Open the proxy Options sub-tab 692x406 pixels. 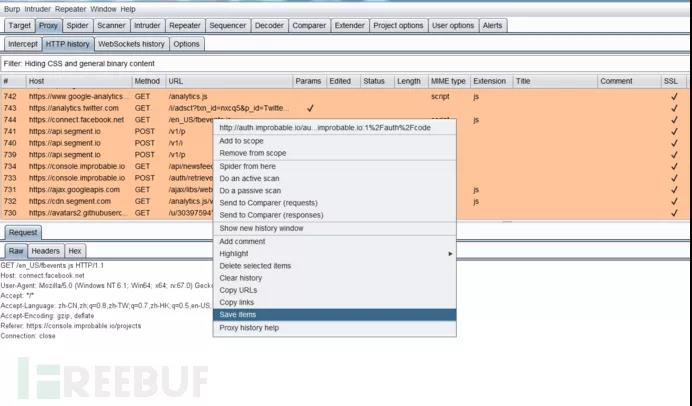click(x=186, y=44)
